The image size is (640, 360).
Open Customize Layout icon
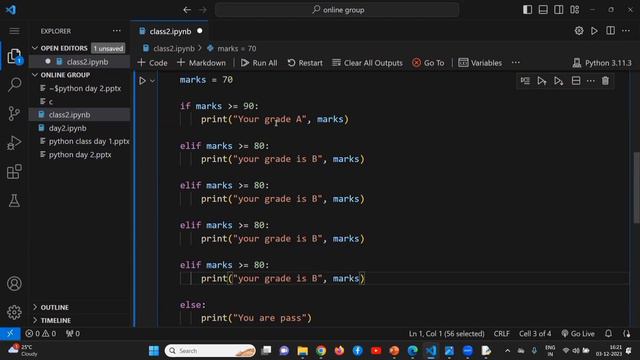click(575, 10)
